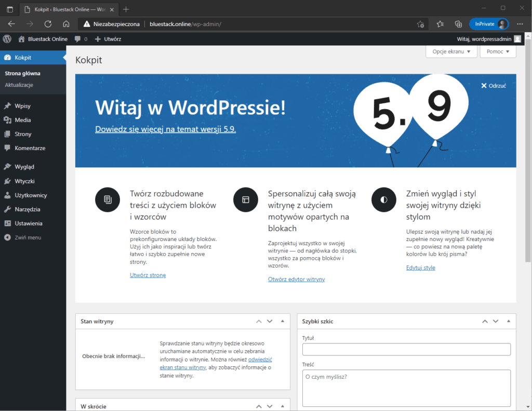
Task: Open the Media menu
Action: (33, 120)
